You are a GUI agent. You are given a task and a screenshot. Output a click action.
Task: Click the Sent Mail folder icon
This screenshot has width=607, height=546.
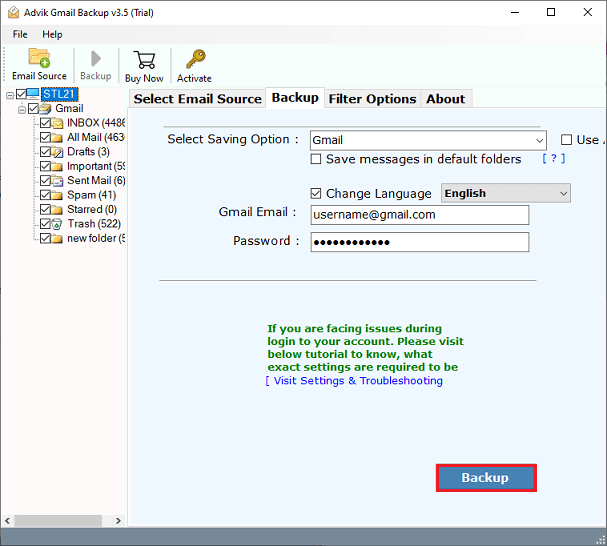point(57,181)
